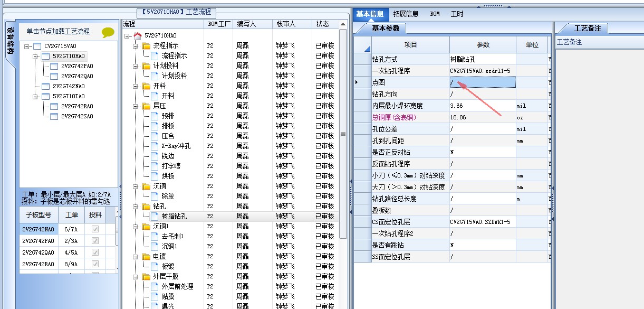Screen dimensions: 644x309
Task: Select the 烘板 process step
Action: click(168, 176)
